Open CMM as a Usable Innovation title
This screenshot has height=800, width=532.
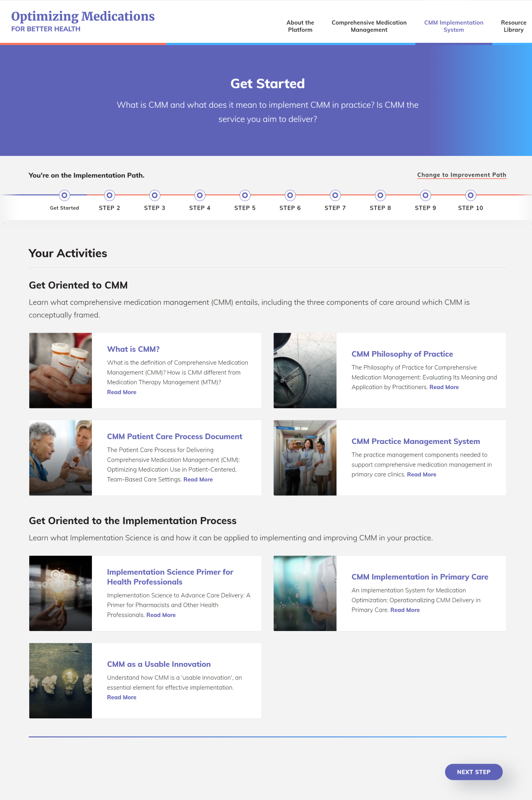coord(159,664)
